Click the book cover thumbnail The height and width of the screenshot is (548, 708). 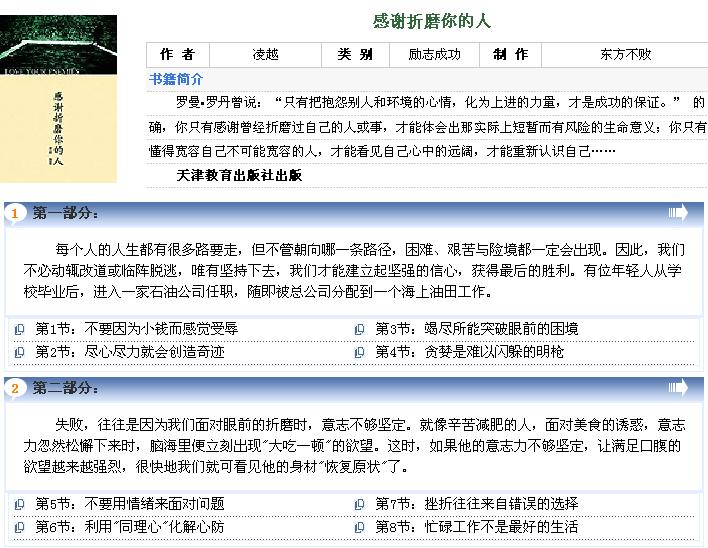[x=58, y=98]
